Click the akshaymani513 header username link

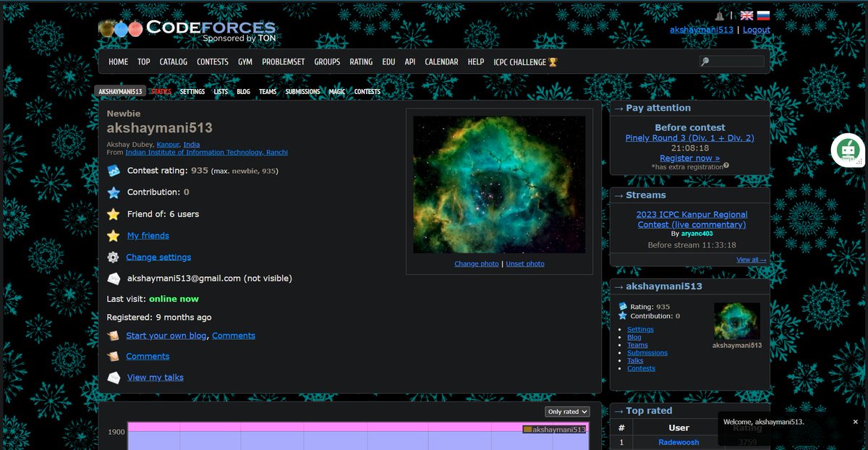point(702,30)
